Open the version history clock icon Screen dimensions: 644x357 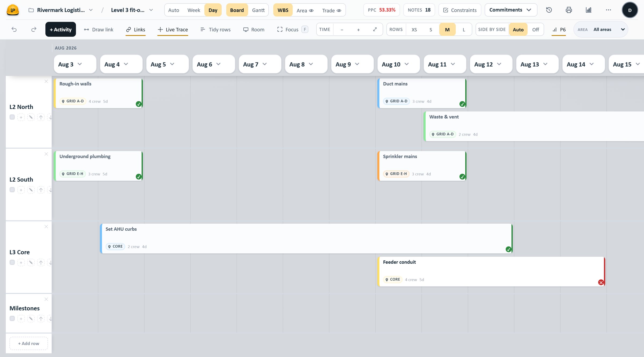[x=549, y=10]
